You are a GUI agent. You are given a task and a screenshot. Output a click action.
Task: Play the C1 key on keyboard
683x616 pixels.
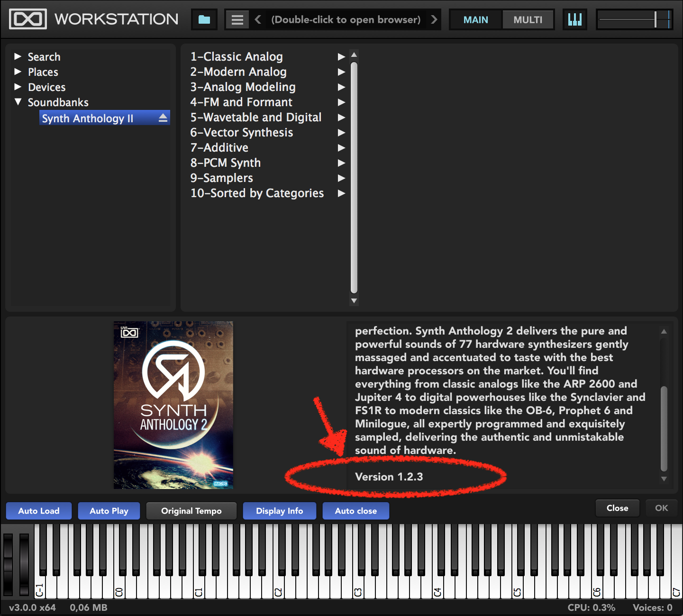point(199,587)
